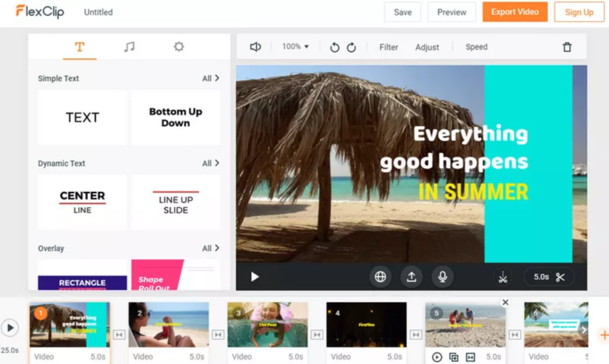Click the microphone voice-over icon
The width and height of the screenshot is (609, 364).
click(x=442, y=277)
